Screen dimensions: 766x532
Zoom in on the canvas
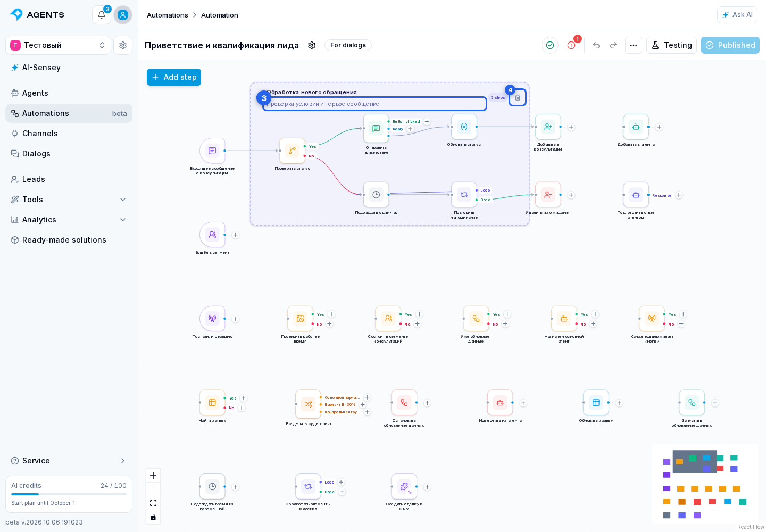[x=153, y=476]
